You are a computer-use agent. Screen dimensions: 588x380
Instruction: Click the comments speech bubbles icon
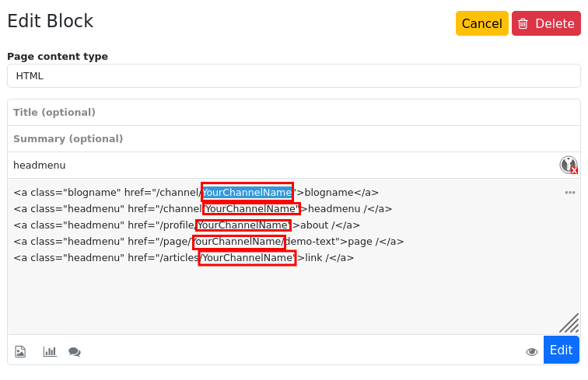pyautogui.click(x=75, y=351)
